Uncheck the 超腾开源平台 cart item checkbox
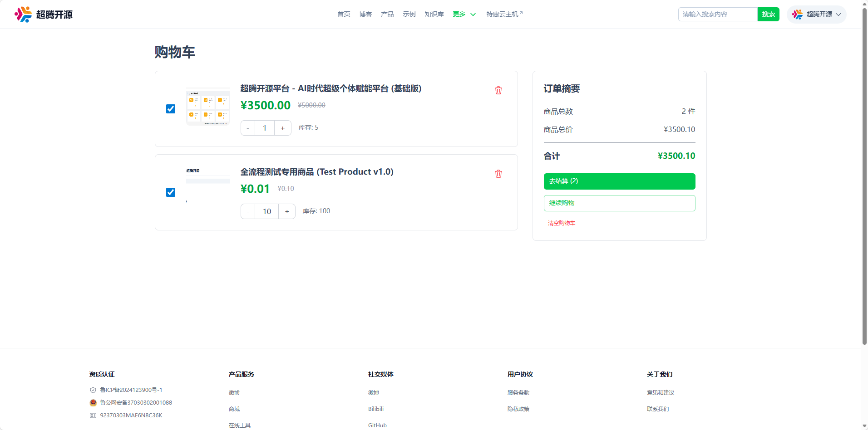Screen dimensions: 868x430 click(x=170, y=109)
